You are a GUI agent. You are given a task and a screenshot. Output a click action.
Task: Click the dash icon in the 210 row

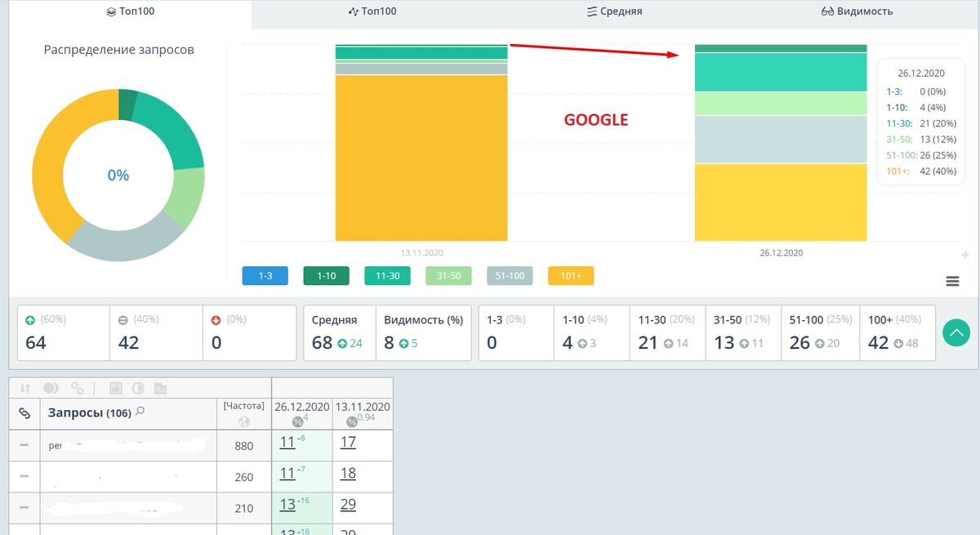pos(24,506)
